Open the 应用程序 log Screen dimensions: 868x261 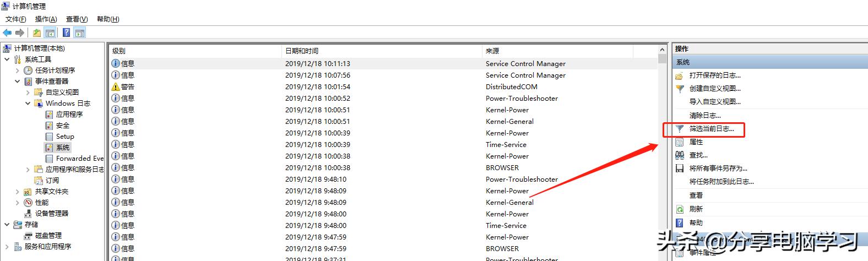click(69, 115)
